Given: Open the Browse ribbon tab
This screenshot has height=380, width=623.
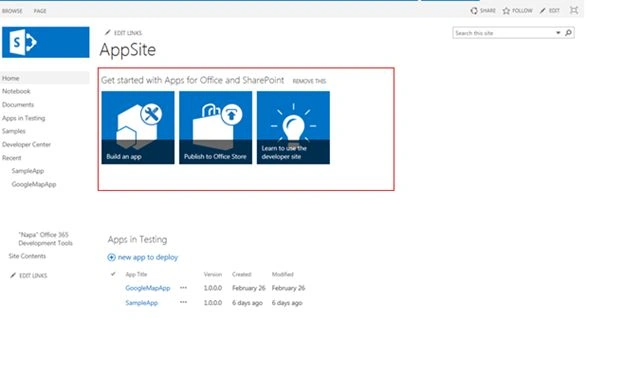Looking at the screenshot, I should 12,11.
